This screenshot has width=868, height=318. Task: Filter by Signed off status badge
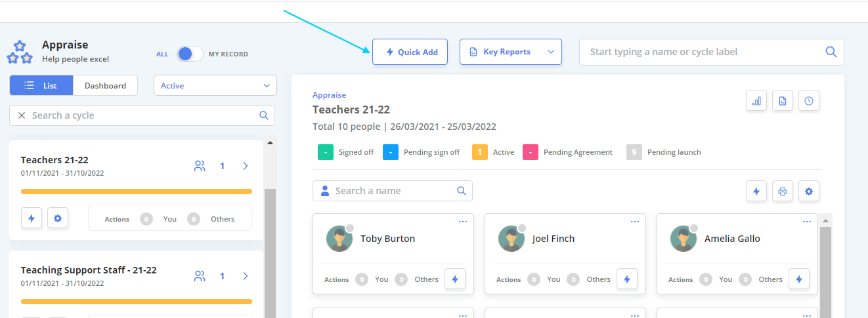pyautogui.click(x=324, y=152)
